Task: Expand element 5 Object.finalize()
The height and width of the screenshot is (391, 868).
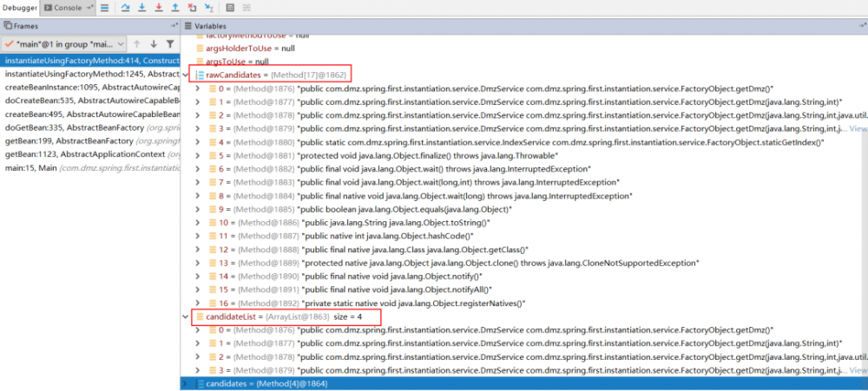Action: point(199,155)
